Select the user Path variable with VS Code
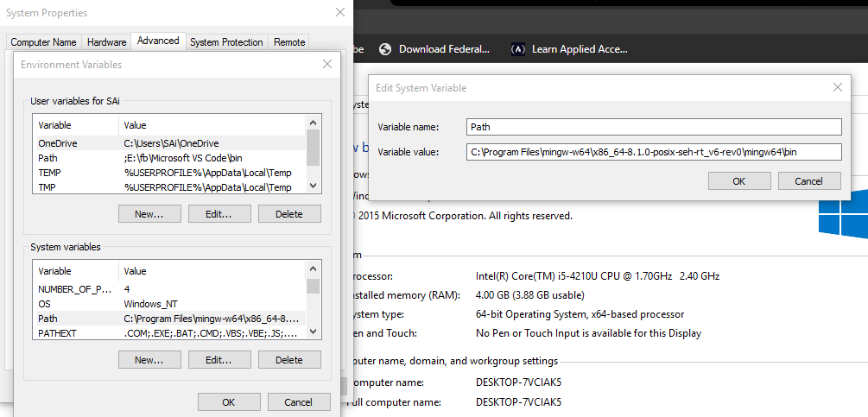 pyautogui.click(x=170, y=158)
